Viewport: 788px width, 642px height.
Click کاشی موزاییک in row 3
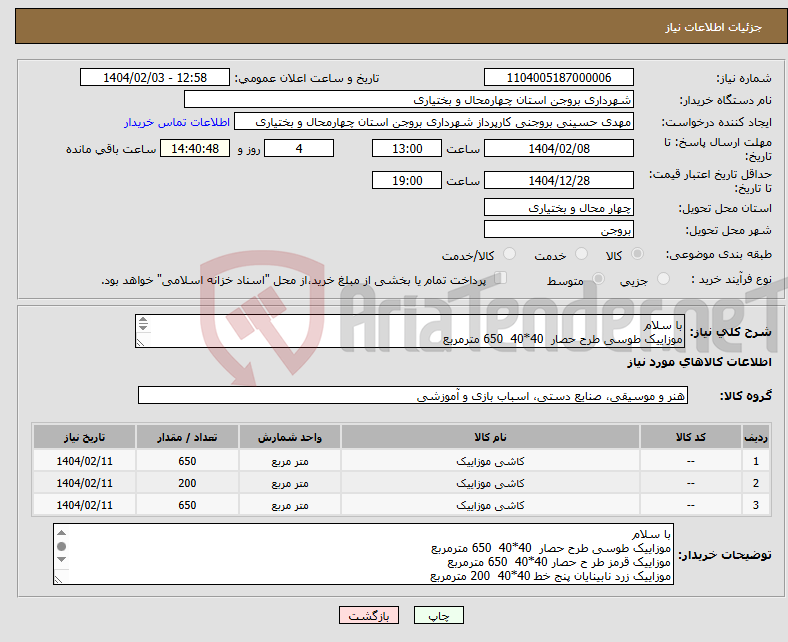490,505
